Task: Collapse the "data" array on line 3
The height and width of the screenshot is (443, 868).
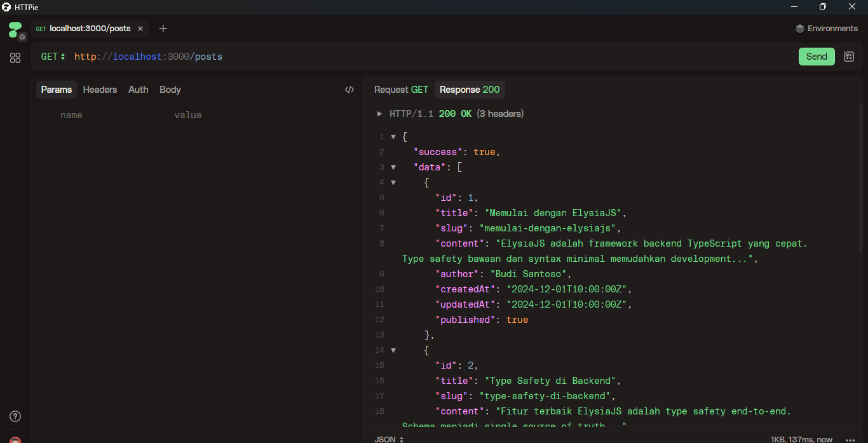Action: 393,167
